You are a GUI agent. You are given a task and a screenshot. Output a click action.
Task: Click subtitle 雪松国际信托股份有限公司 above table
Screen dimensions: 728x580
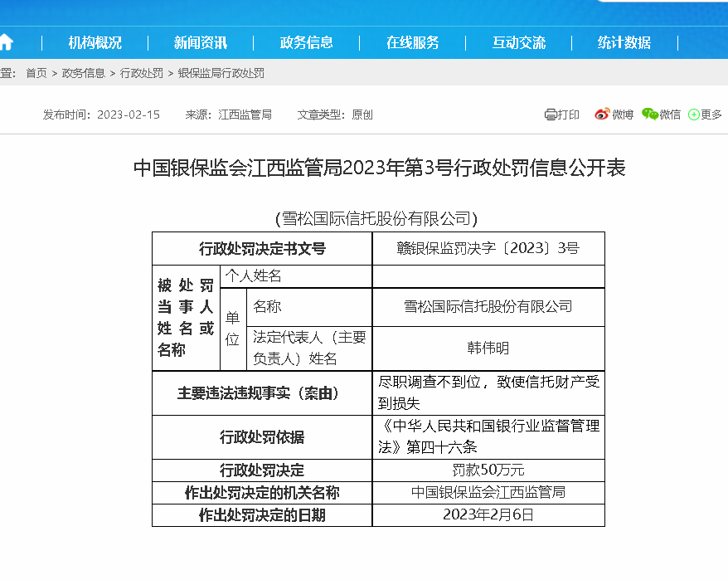(376, 218)
